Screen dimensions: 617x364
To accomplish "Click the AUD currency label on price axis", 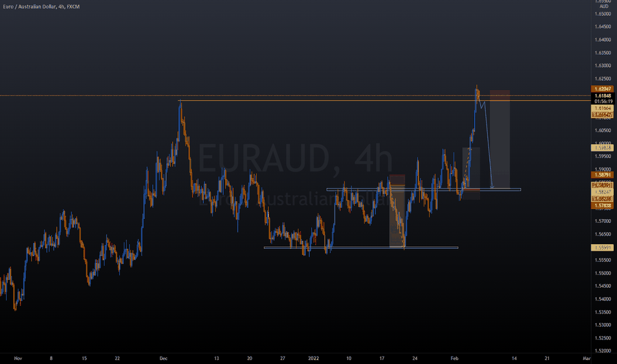I will [x=604, y=7].
